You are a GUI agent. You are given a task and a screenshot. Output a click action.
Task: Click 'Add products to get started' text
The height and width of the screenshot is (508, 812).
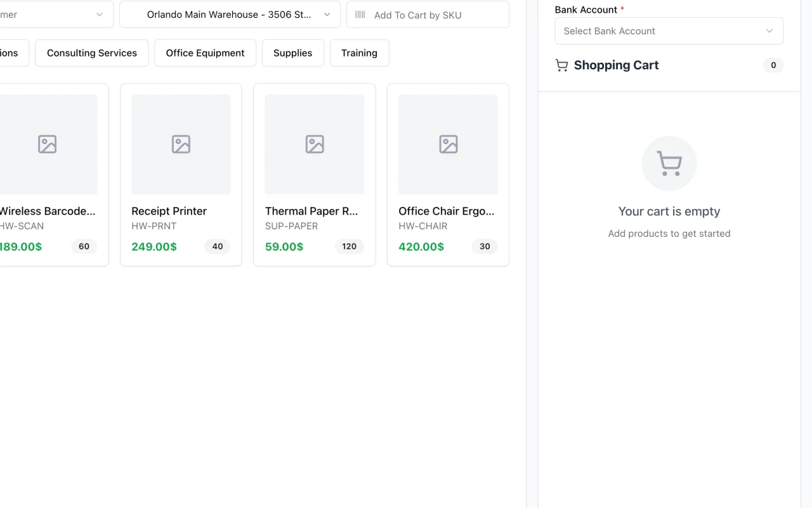pyautogui.click(x=669, y=234)
